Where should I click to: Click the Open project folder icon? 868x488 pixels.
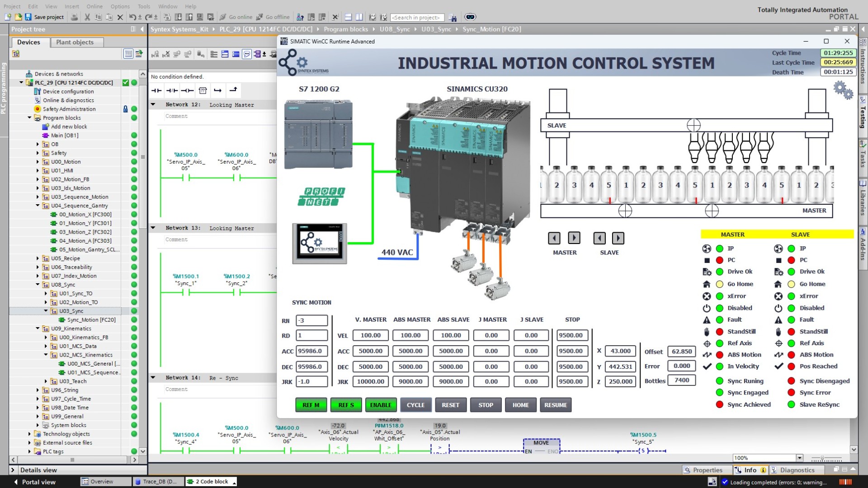click(x=18, y=17)
